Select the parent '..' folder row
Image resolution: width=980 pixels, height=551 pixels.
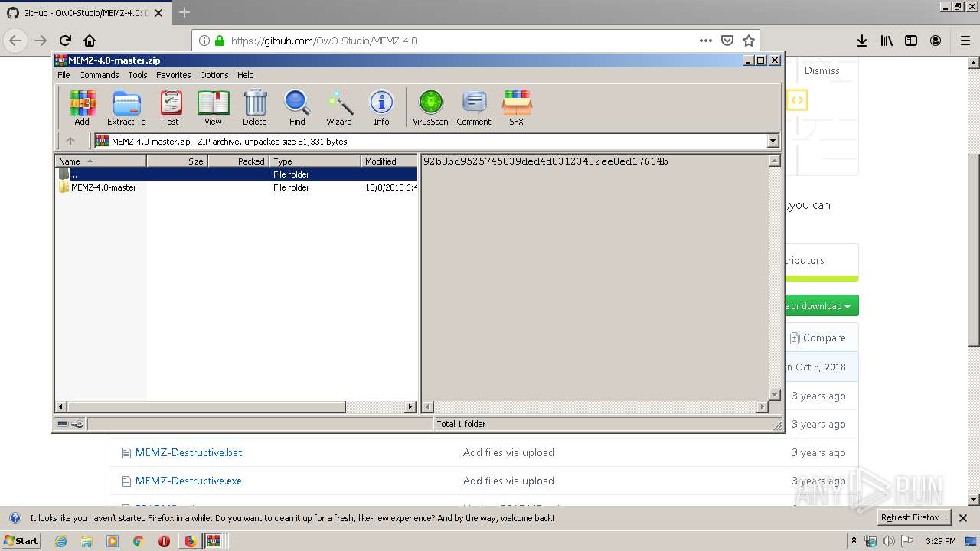(236, 174)
